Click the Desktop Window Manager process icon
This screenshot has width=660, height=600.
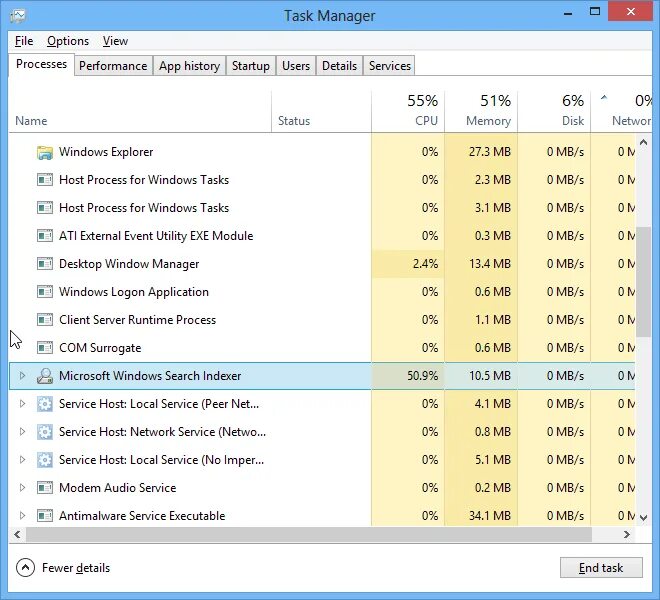(45, 264)
